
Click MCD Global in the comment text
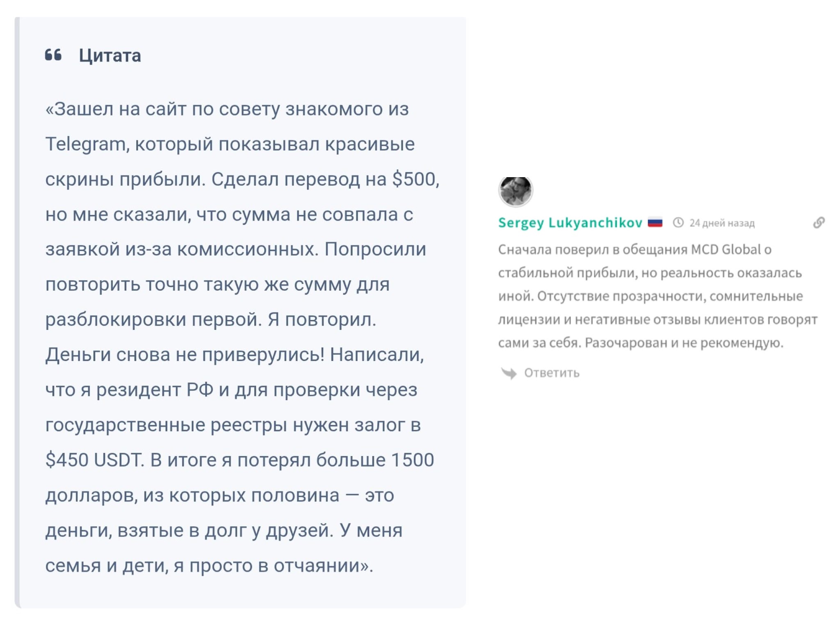(x=726, y=249)
